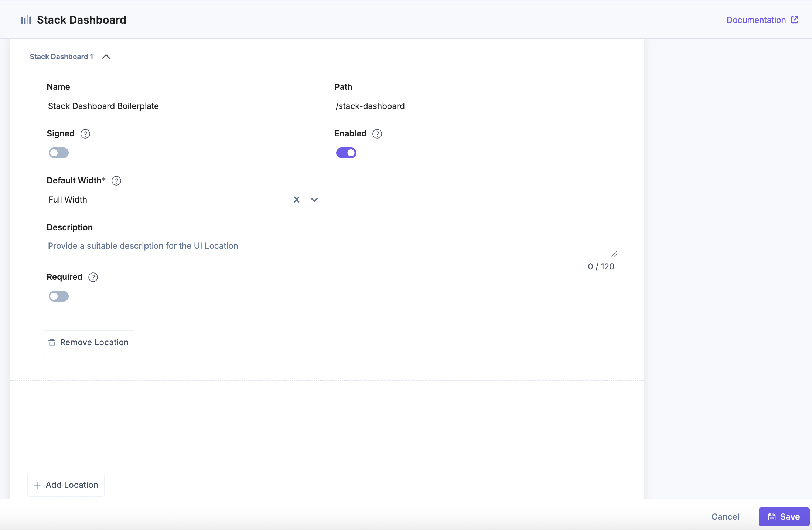Viewport: 812px width, 530px height.
Task: Open the external-link icon next to Documentation
Action: pyautogui.click(x=794, y=20)
